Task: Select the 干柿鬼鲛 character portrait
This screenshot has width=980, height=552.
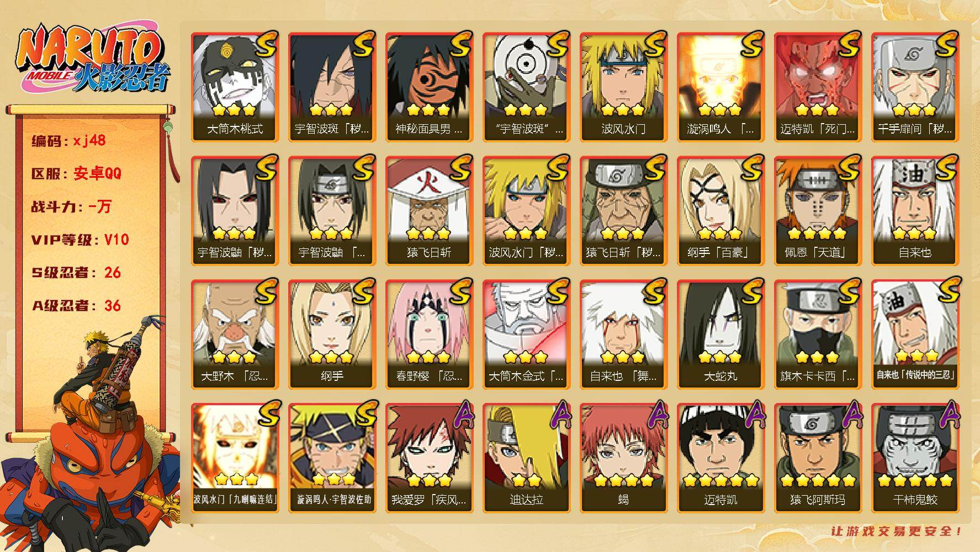Action: tap(915, 458)
